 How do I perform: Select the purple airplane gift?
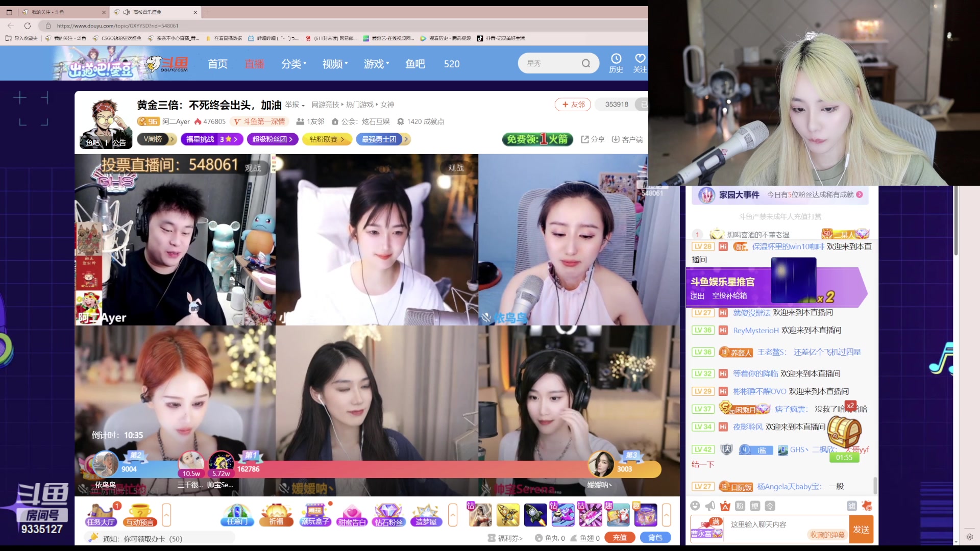pyautogui.click(x=562, y=515)
